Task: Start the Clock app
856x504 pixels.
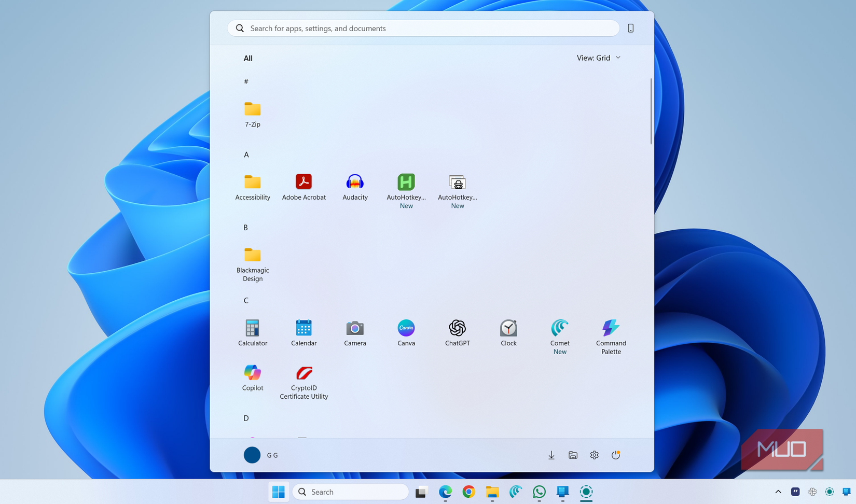Action: pos(508,332)
